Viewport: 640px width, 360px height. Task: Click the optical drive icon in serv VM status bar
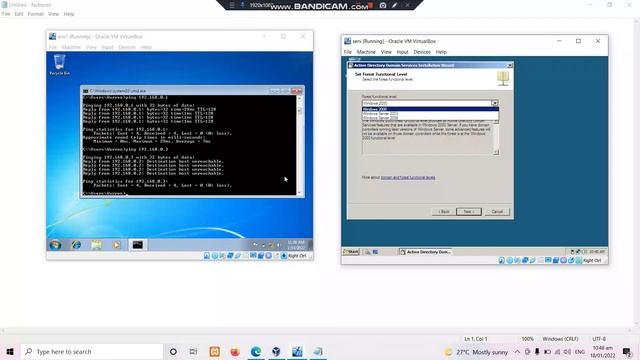click(509, 260)
